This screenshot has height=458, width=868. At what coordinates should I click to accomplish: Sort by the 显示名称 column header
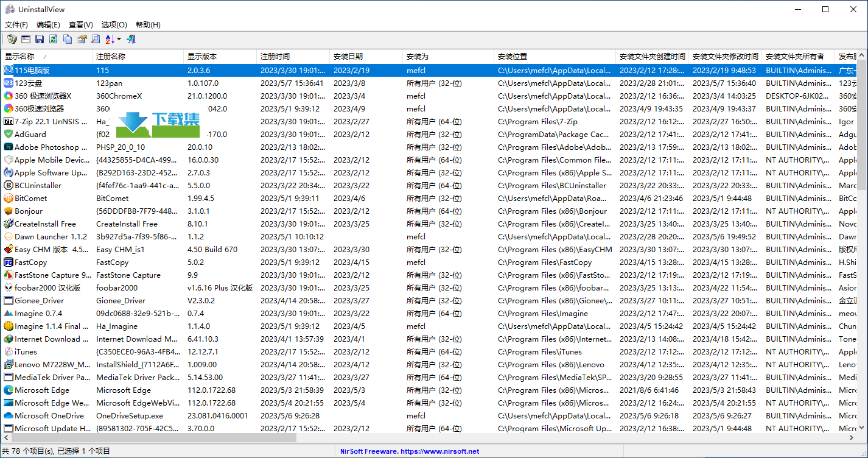pyautogui.click(x=46, y=56)
